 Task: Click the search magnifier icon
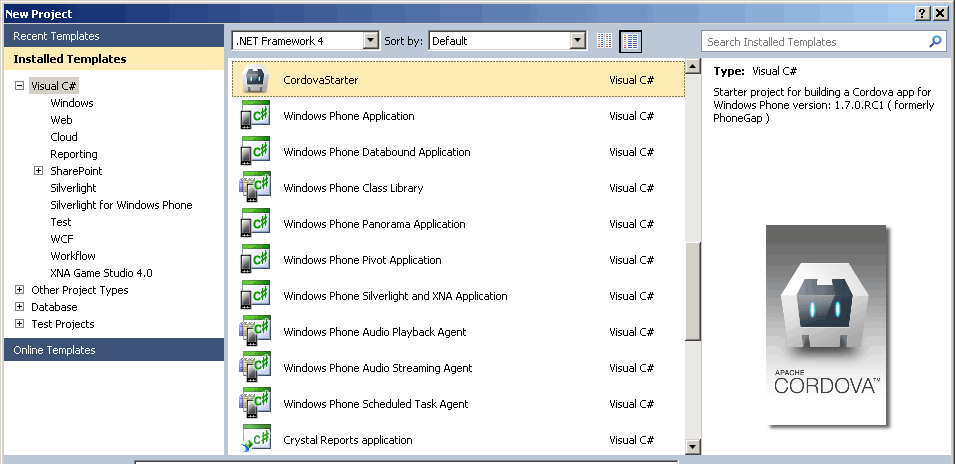pos(935,41)
